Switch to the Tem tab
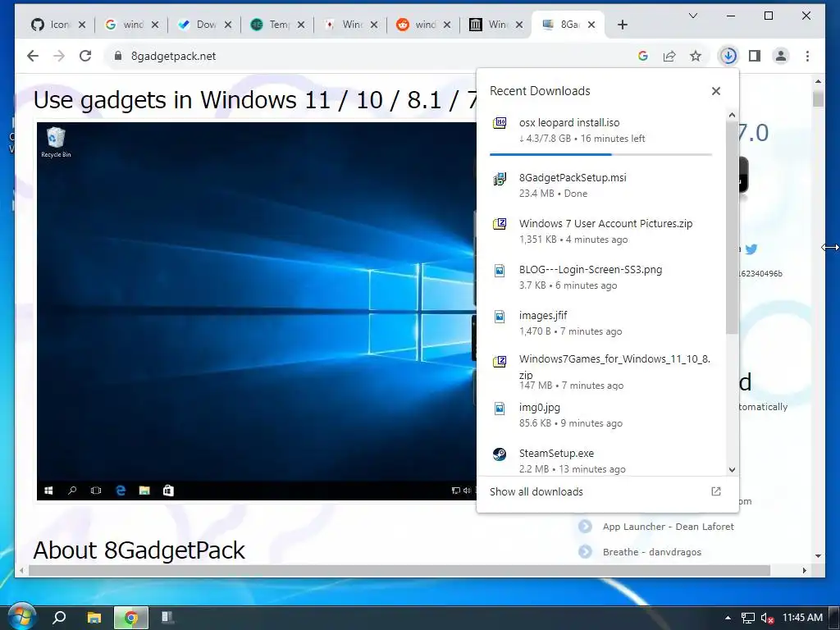Image resolution: width=840 pixels, height=630 pixels. (x=271, y=25)
